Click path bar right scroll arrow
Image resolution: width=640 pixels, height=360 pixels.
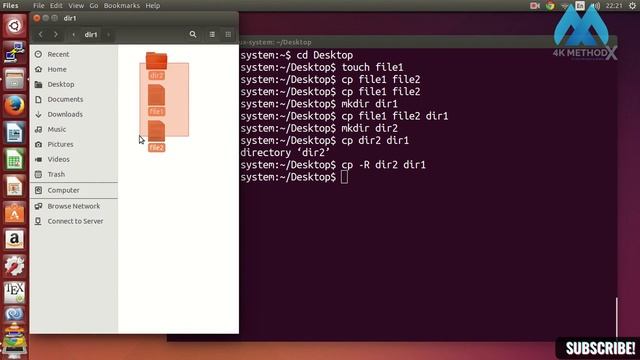coord(109,35)
